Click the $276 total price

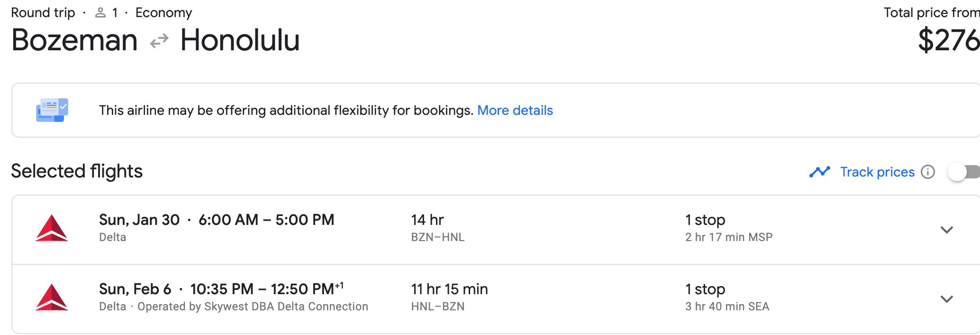949,41
